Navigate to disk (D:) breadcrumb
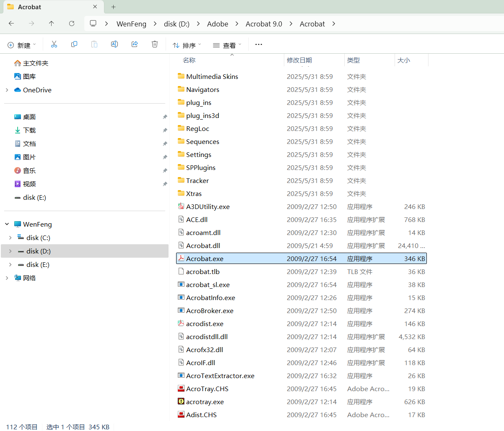The width and height of the screenshot is (504, 431). 177,24
